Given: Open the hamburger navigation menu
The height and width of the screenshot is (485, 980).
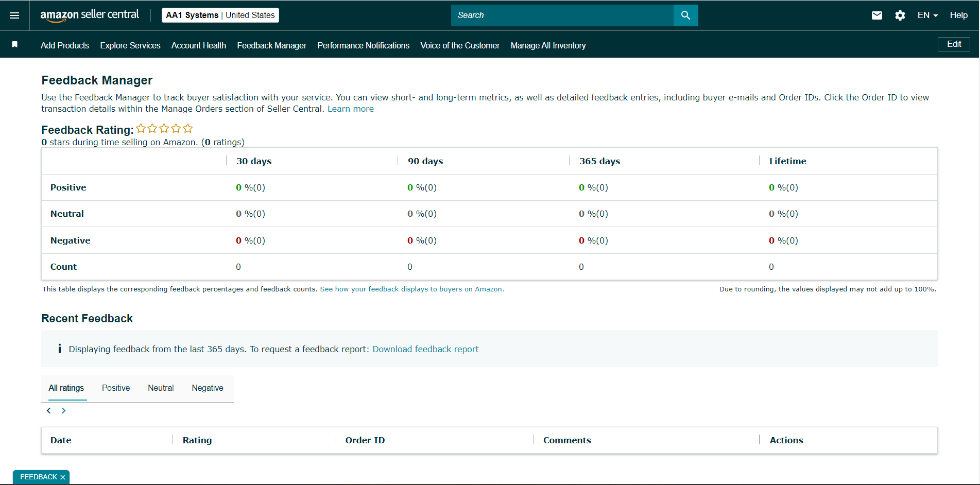Looking at the screenshot, I should click(x=14, y=15).
